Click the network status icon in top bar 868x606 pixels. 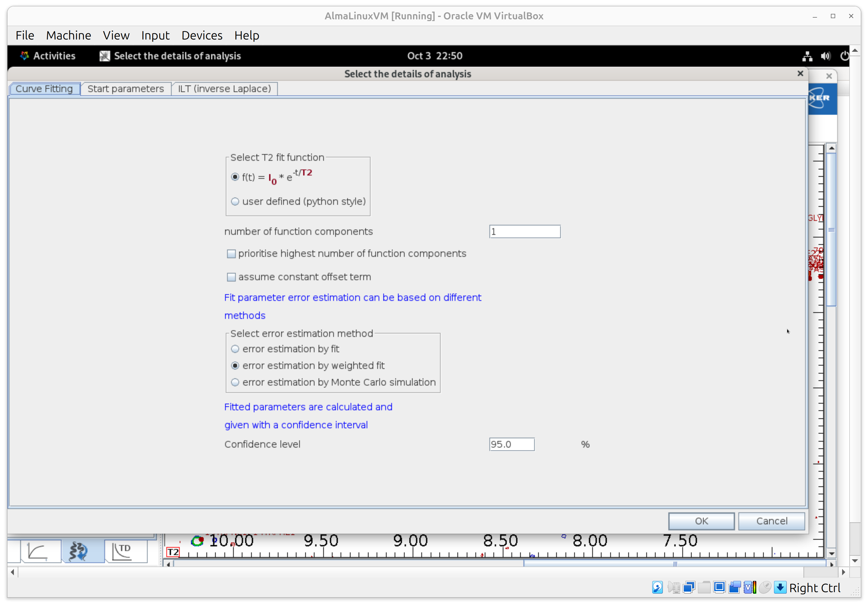point(807,56)
